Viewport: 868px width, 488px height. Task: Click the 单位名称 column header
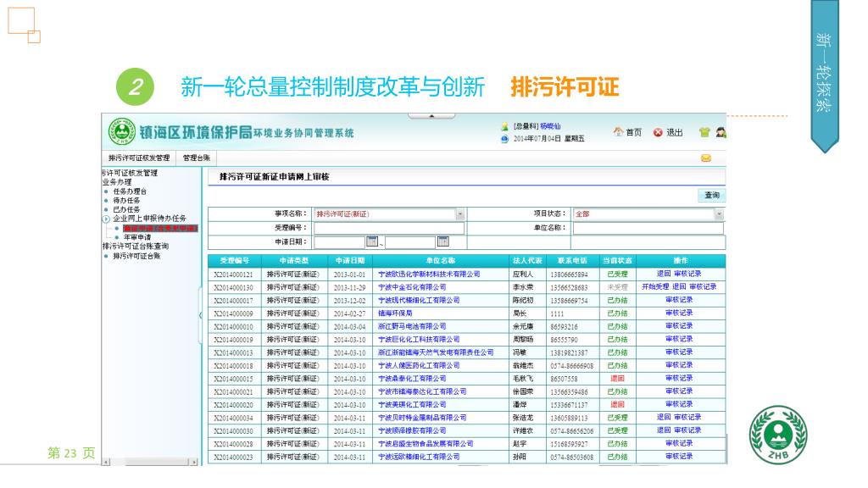point(441,261)
